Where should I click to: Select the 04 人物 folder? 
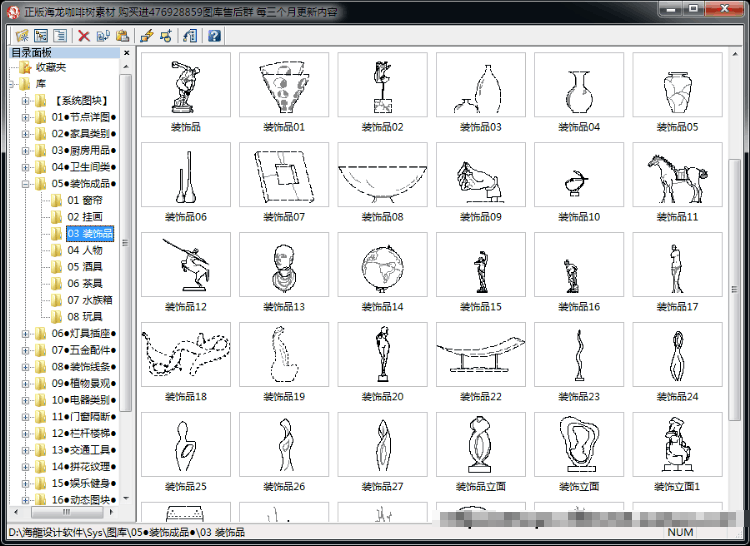coord(85,250)
